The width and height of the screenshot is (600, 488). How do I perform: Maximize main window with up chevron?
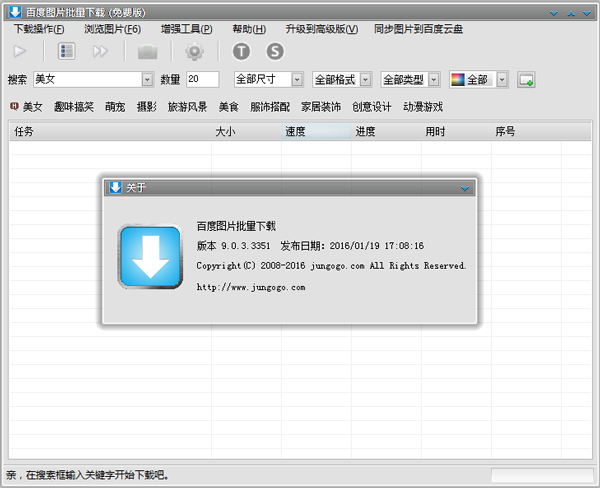tap(571, 13)
